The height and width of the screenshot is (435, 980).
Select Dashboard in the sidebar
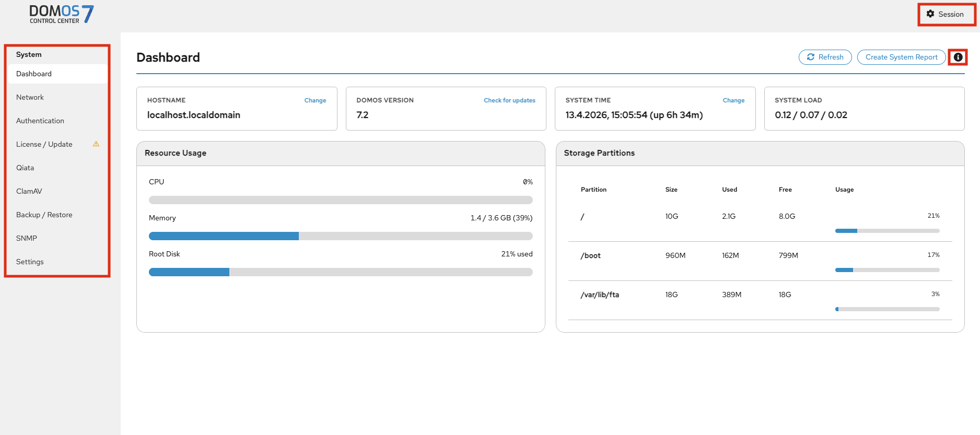click(x=57, y=74)
